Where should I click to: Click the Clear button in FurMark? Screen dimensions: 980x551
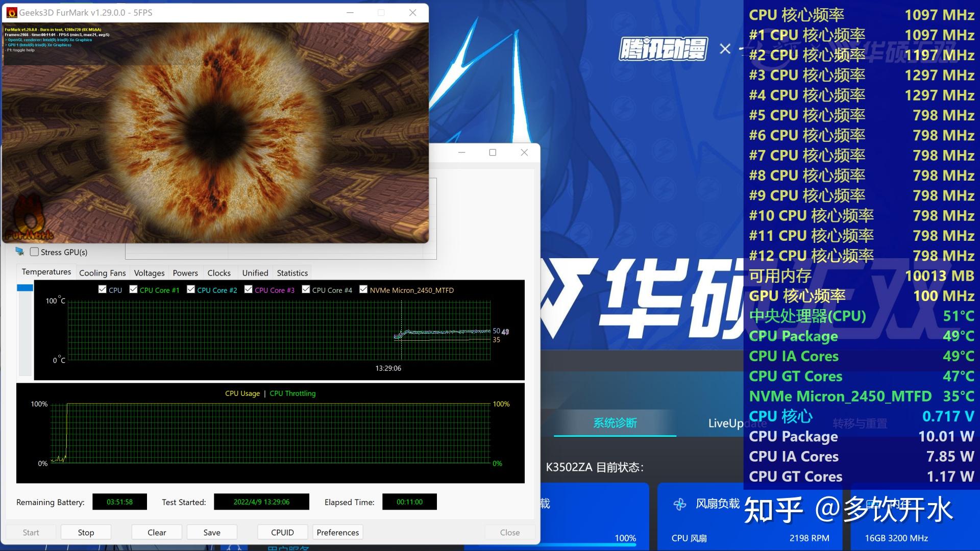(x=156, y=532)
